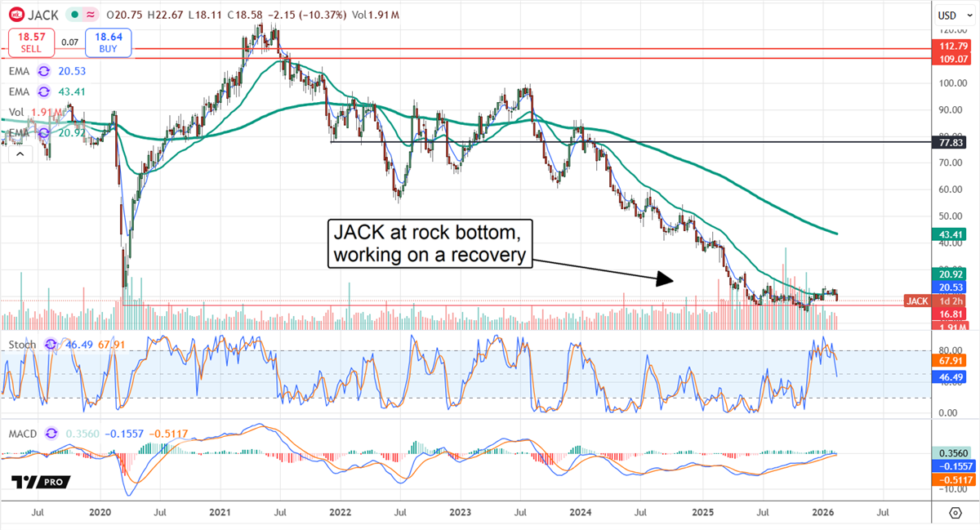The width and height of the screenshot is (980, 530).
Task: Collapse the legend with the chevron button
Action: (20, 153)
